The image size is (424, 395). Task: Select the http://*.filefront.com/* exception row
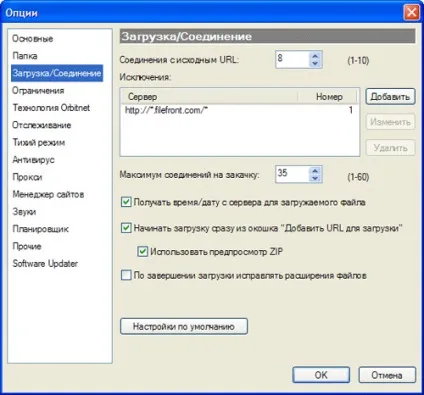239,110
